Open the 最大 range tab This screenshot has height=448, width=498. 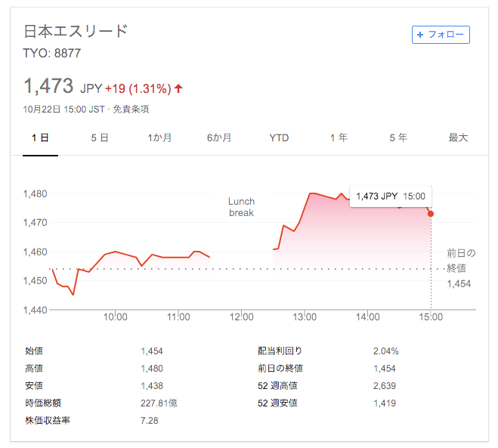tap(458, 137)
